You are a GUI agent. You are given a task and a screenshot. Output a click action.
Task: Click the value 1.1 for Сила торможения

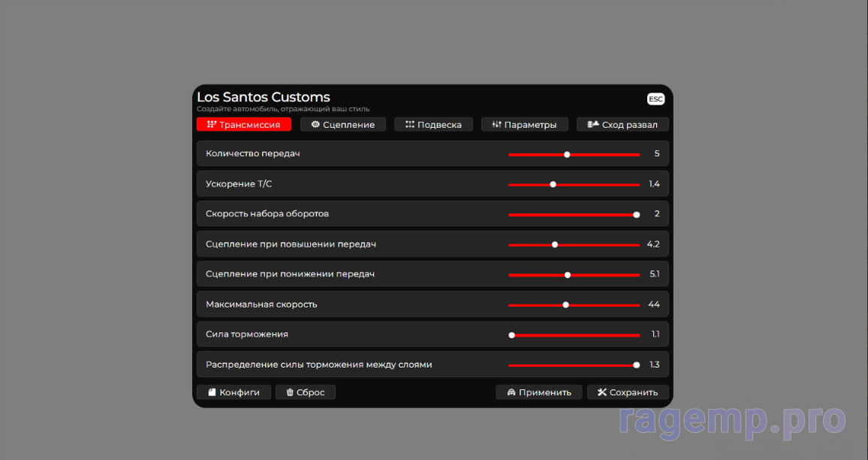[x=656, y=334]
